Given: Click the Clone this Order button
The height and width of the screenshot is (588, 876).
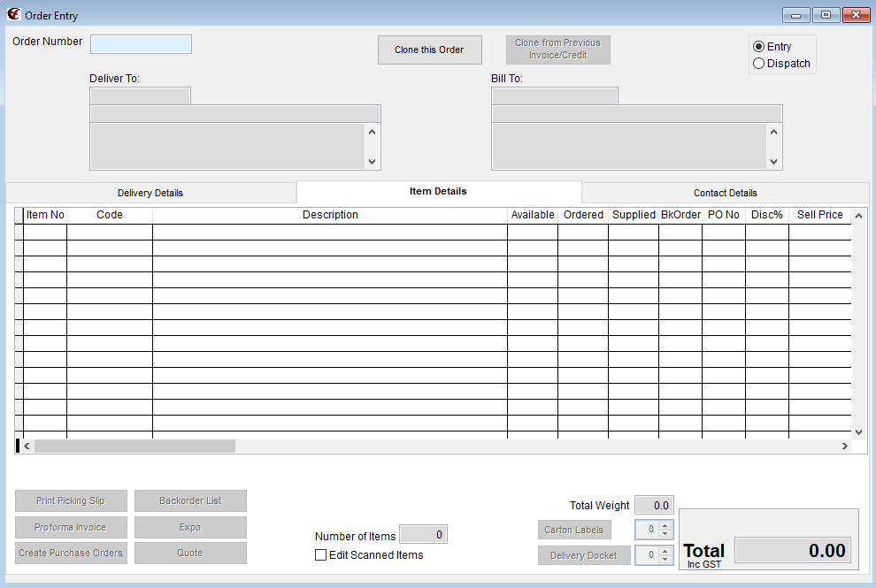Looking at the screenshot, I should coord(429,50).
